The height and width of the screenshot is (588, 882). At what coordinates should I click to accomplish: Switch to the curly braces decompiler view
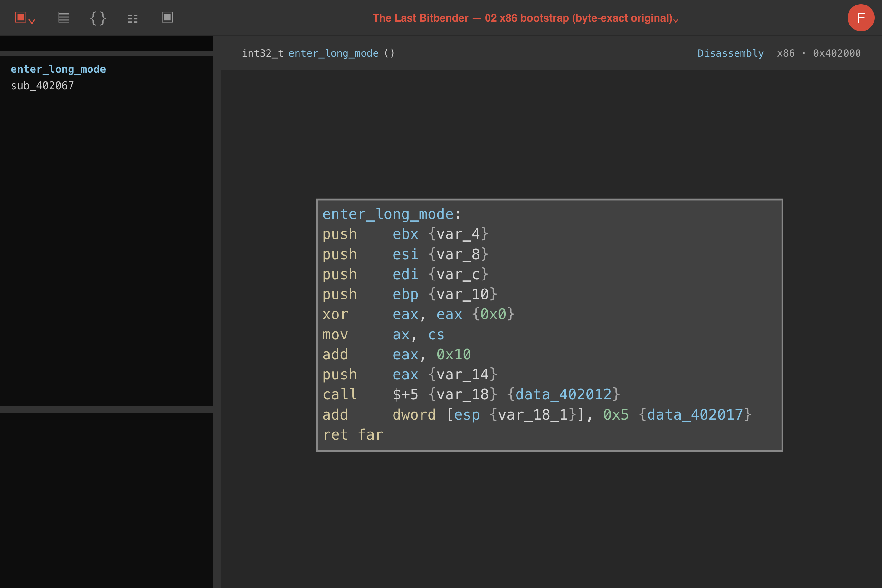coord(98,18)
